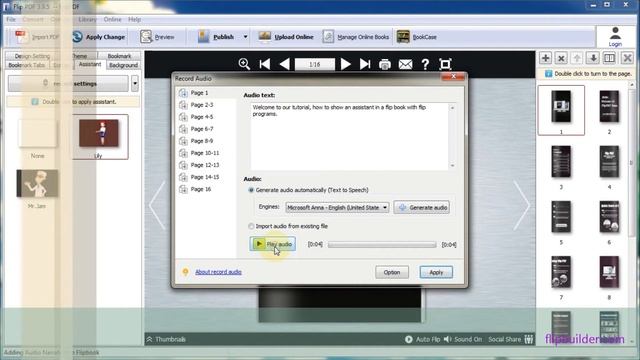Open the File menu
This screenshot has width=640, height=360.
click(11, 19)
